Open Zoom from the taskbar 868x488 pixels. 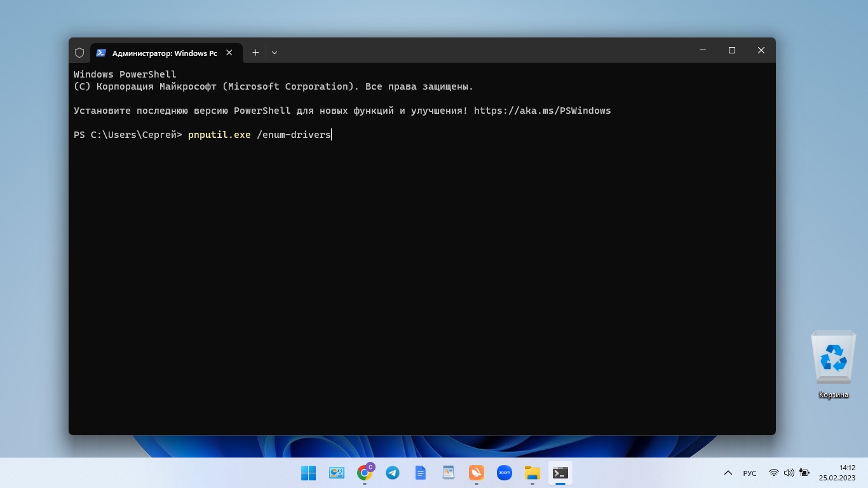[x=505, y=473]
